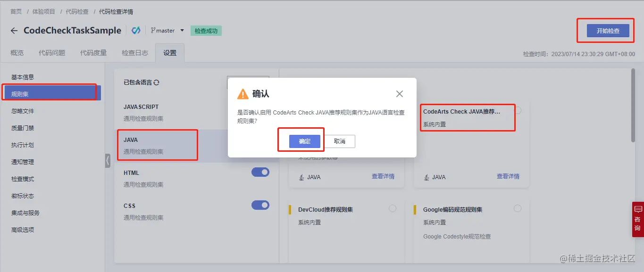Click Java icon on the left ruleset card
Image resolution: width=644 pixels, height=272 pixels.
click(301, 177)
